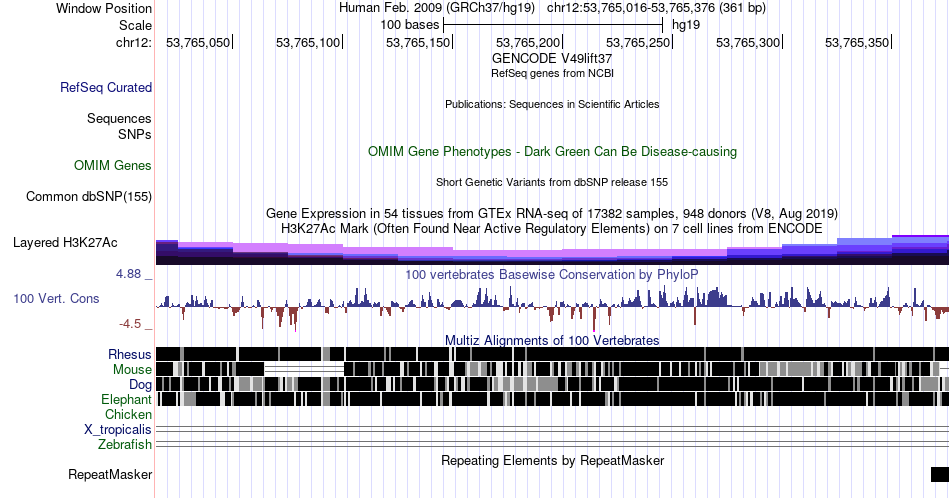Open the Common dbSNP(155) track label
This screenshot has height=498, width=950.
[x=89, y=196]
